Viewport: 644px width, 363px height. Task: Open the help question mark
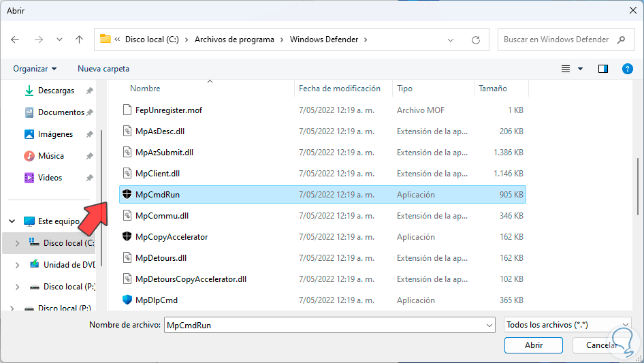(x=627, y=69)
